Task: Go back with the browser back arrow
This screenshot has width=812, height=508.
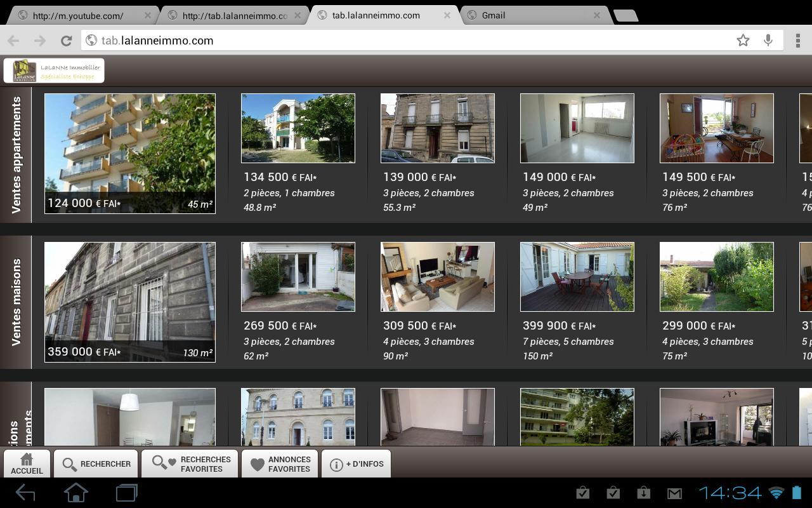Action: [13, 41]
